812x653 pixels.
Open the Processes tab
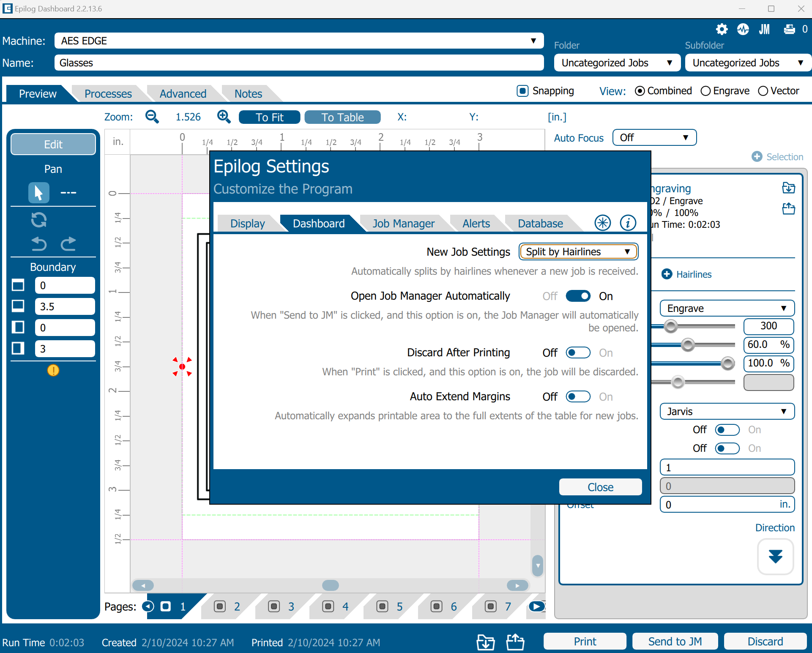[108, 94]
